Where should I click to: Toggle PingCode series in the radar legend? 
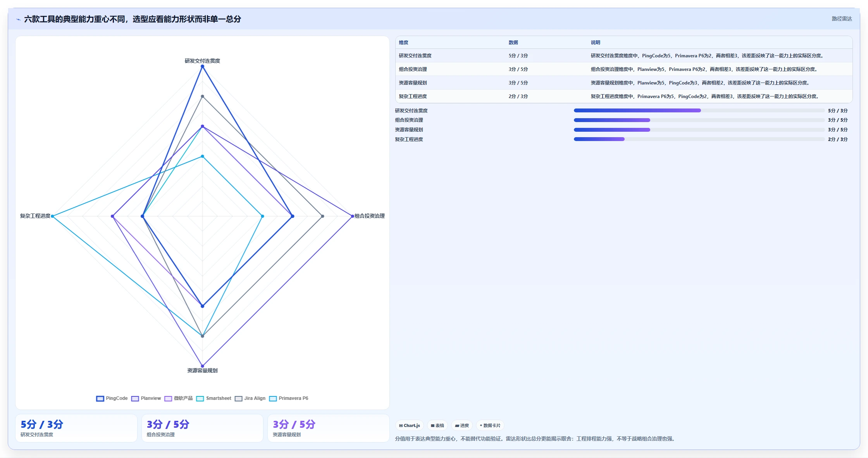112,398
